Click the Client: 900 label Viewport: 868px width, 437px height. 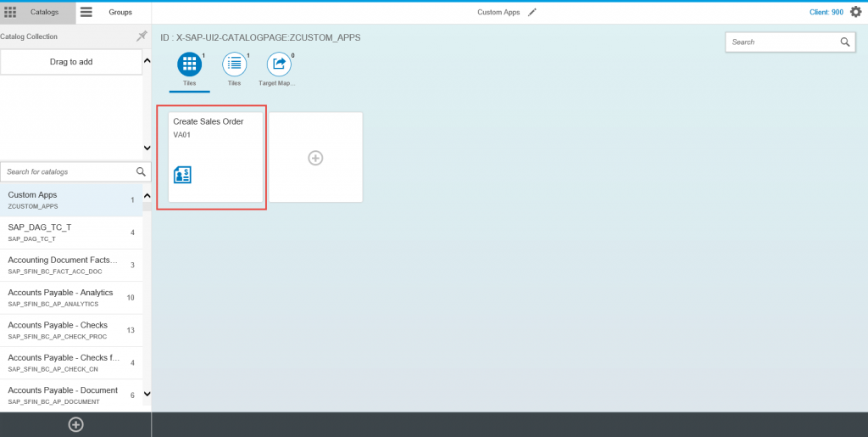point(826,12)
